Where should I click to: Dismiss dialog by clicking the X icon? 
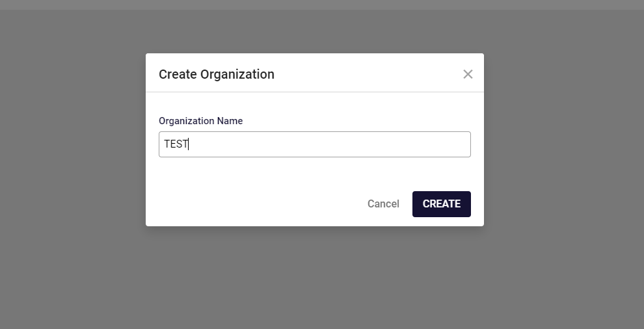coord(468,74)
